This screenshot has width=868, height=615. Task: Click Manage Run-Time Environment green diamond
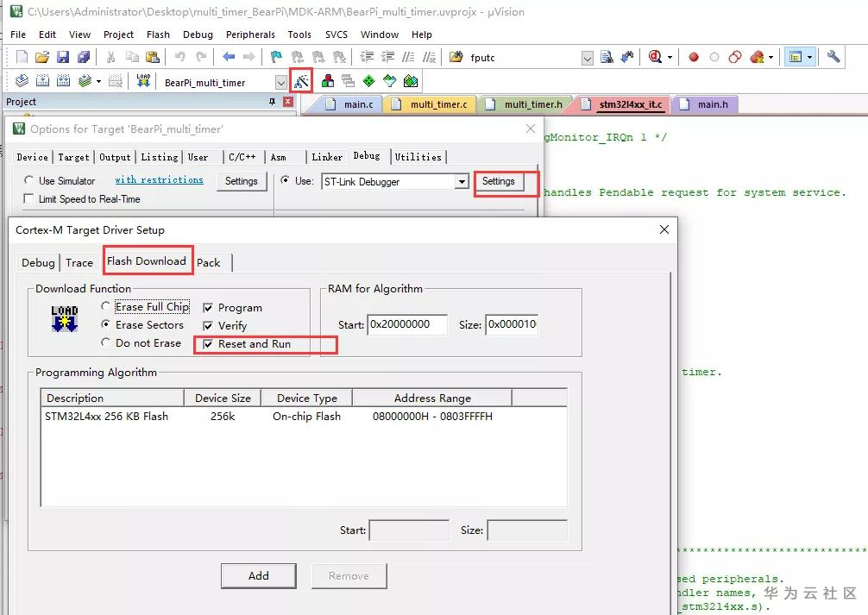(368, 81)
